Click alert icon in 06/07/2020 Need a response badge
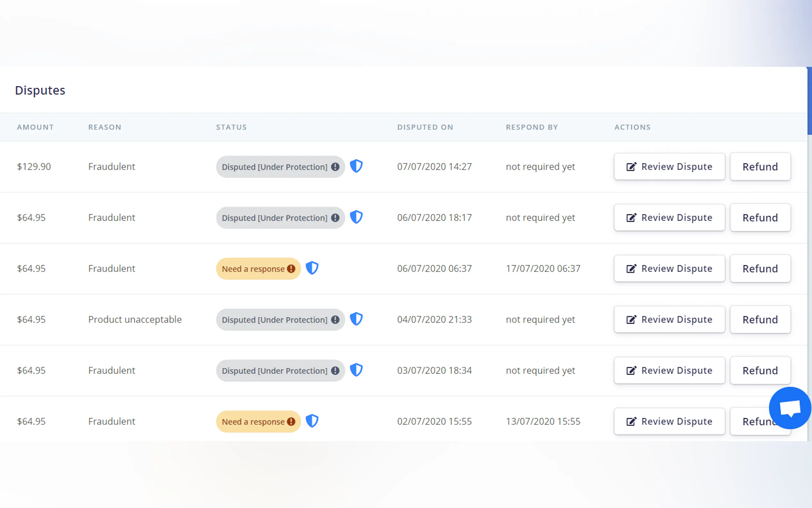 pyautogui.click(x=291, y=269)
